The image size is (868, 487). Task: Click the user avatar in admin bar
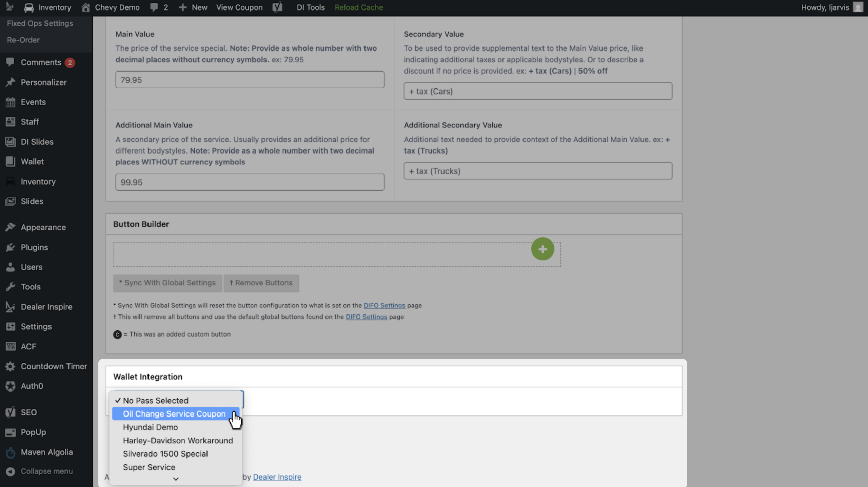[858, 7]
